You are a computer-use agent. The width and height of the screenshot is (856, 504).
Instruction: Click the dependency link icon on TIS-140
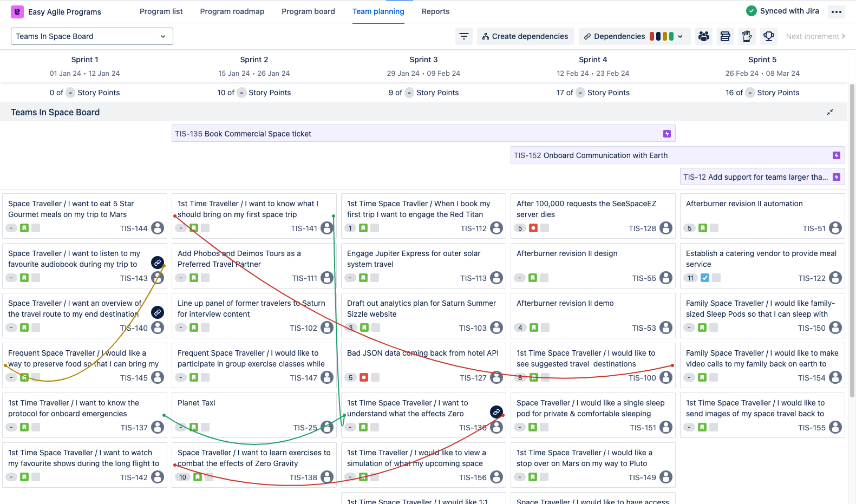(x=158, y=312)
